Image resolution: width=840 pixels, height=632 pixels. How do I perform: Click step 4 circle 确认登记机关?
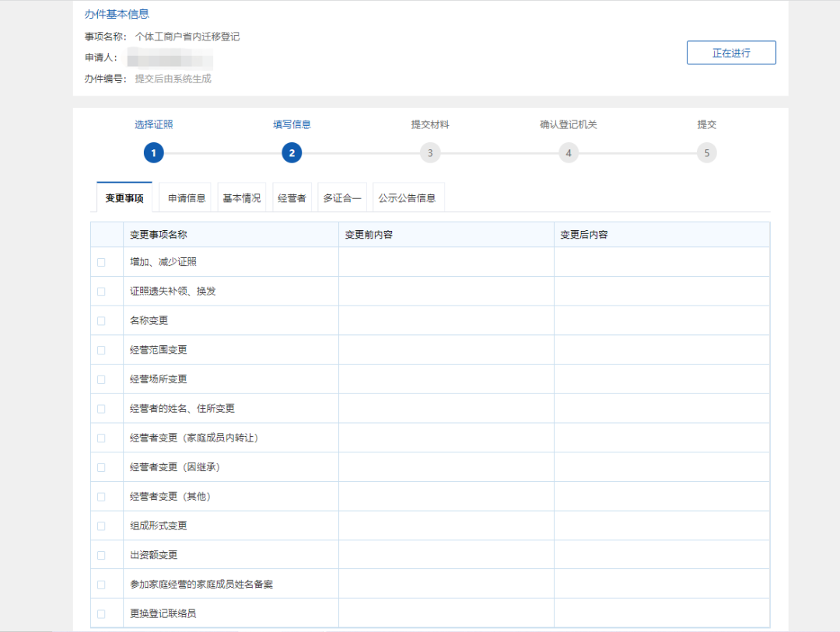[x=569, y=153]
